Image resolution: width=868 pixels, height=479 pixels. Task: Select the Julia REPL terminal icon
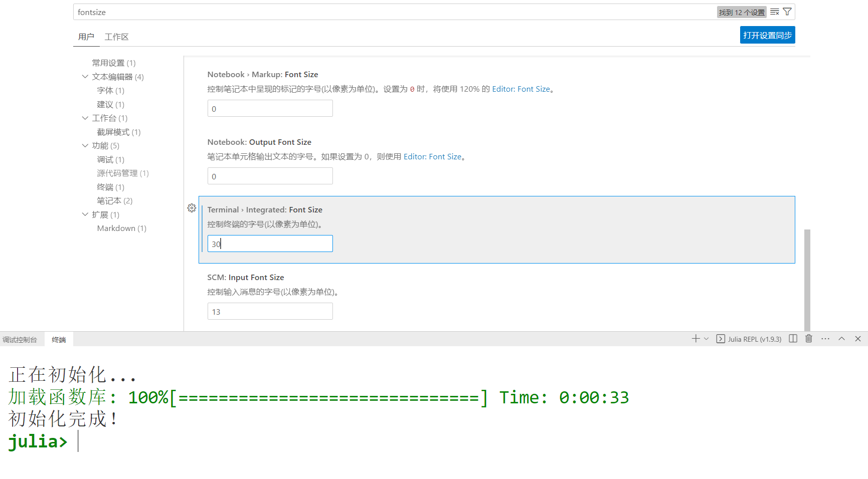tap(721, 339)
